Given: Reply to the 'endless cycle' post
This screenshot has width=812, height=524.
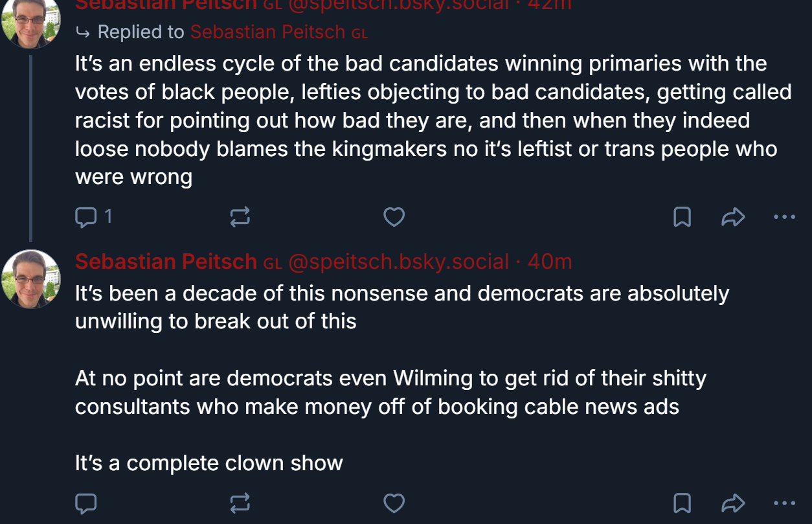Looking at the screenshot, I should point(86,217).
